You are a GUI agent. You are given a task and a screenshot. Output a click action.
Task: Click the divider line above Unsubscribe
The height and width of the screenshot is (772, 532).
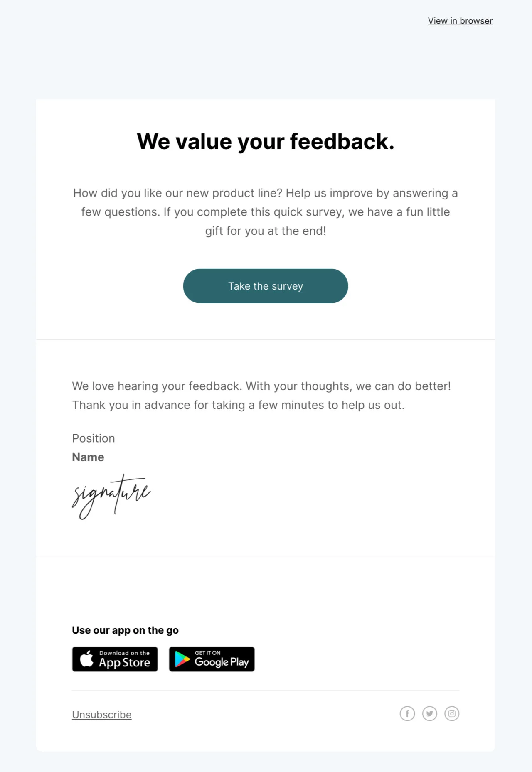pos(266,690)
